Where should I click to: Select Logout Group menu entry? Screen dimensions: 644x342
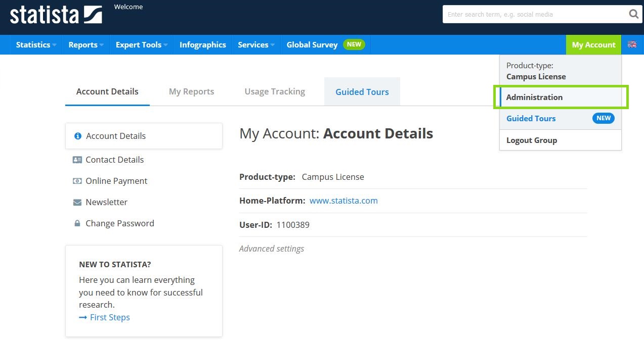click(561, 140)
